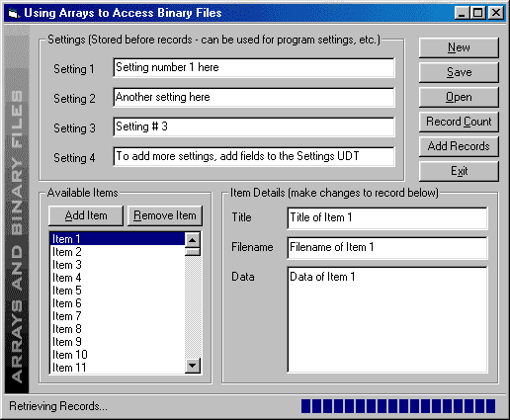This screenshot has width=510, height=420.
Task: Click the New button
Action: pos(459,47)
